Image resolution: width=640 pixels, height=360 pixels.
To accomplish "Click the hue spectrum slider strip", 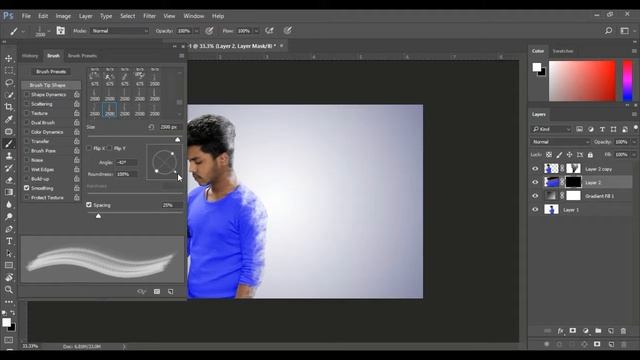I will tap(627, 81).
